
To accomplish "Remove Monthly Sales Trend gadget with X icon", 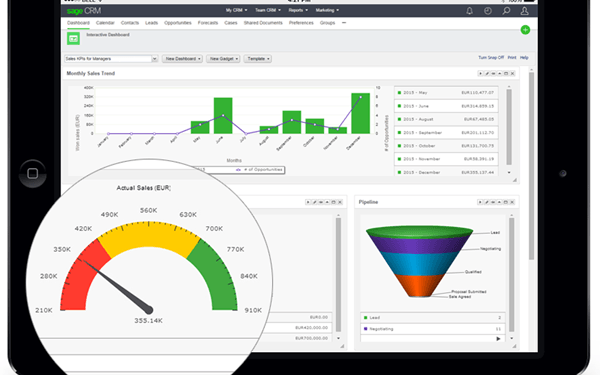I will pyautogui.click(x=512, y=73).
